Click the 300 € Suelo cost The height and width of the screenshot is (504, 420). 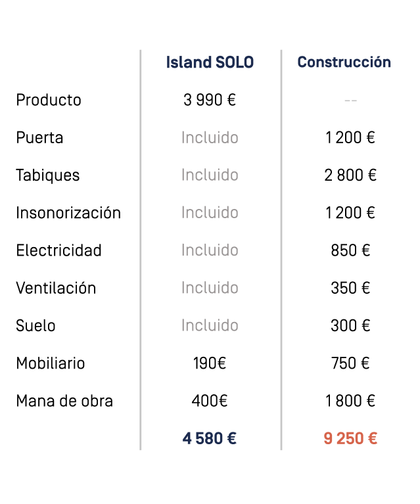[350, 326]
